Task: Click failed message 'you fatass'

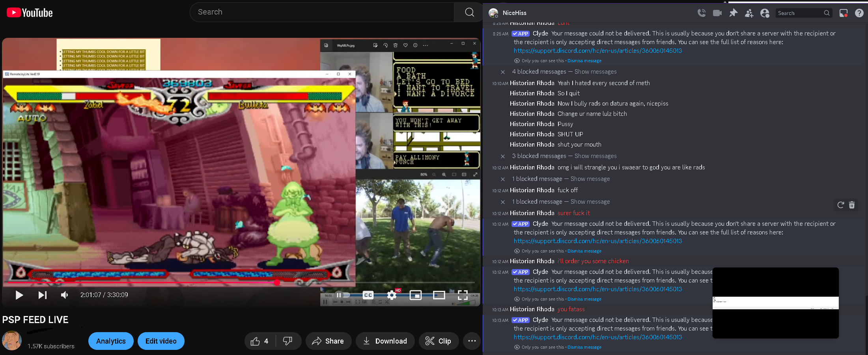Action: pyautogui.click(x=571, y=309)
